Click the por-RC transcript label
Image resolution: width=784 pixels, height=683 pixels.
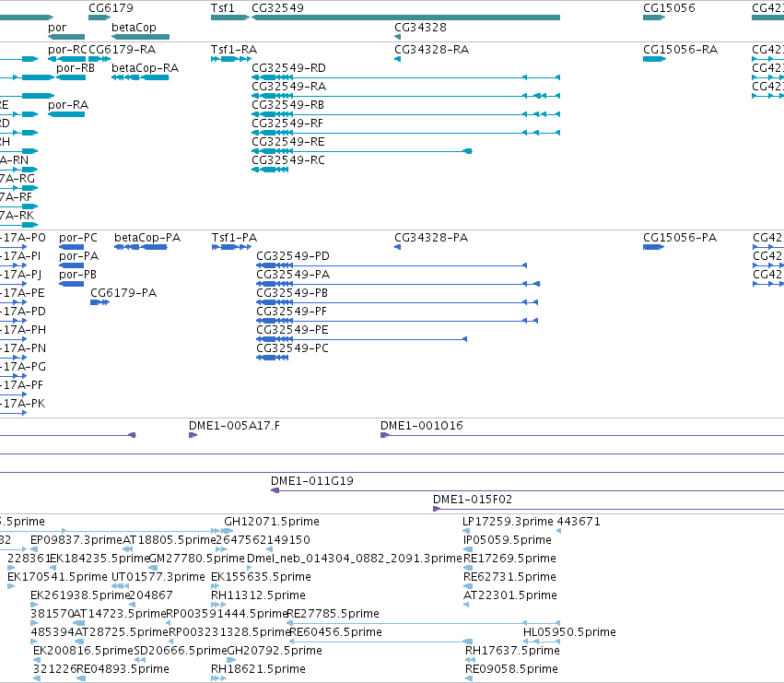[67, 50]
